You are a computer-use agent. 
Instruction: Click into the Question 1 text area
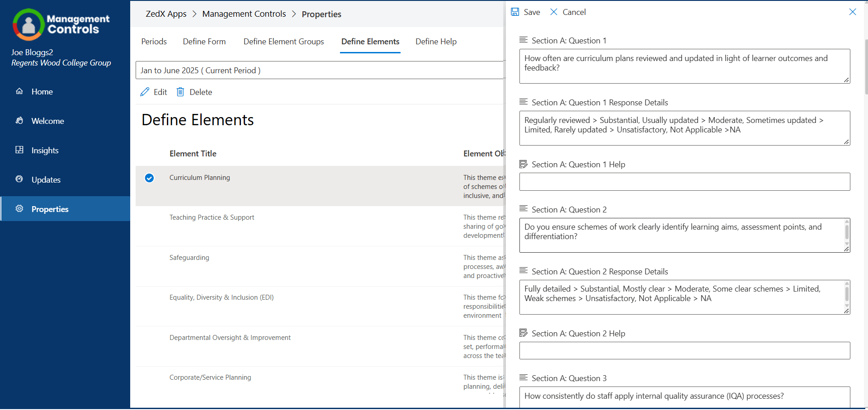684,66
